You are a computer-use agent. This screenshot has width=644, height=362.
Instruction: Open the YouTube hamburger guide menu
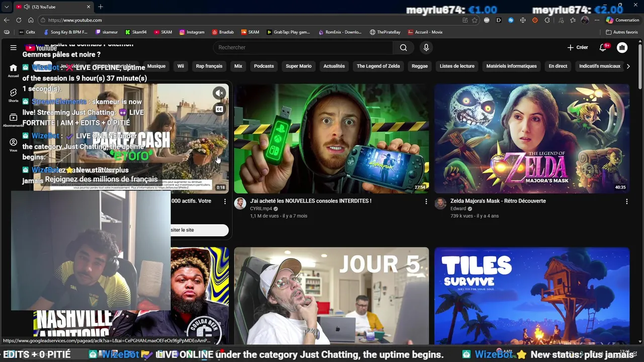(x=13, y=47)
